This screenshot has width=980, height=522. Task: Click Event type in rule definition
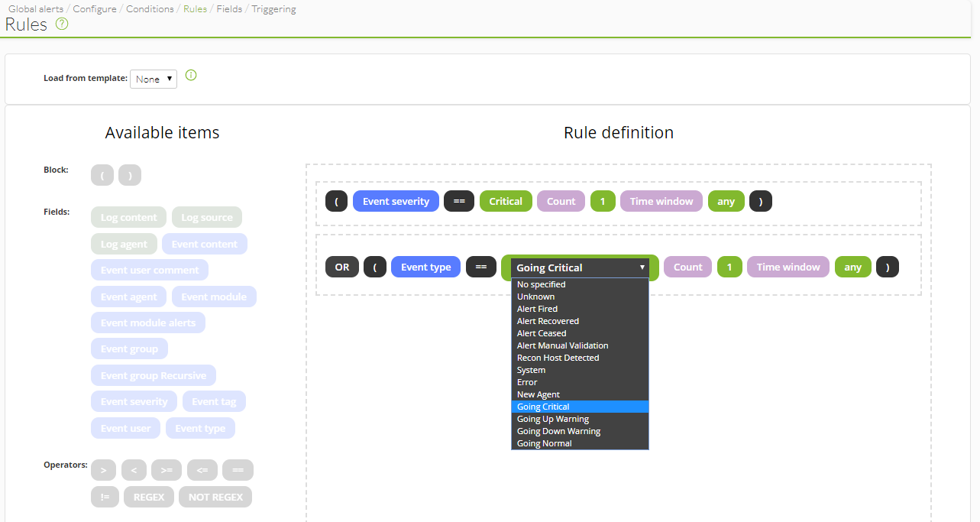point(425,267)
